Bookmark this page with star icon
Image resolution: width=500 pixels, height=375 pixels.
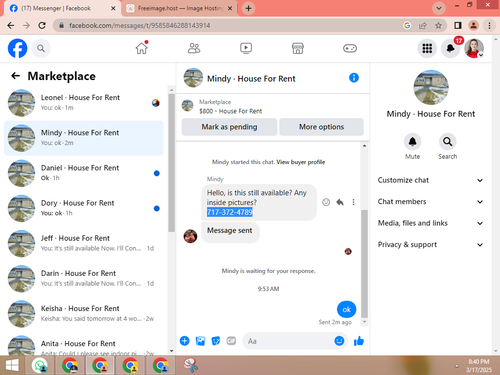[438, 25]
